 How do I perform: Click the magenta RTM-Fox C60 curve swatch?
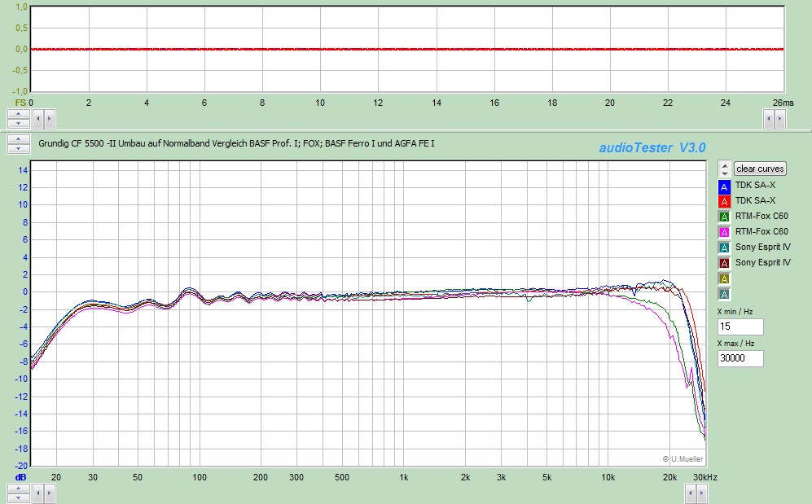coord(724,232)
